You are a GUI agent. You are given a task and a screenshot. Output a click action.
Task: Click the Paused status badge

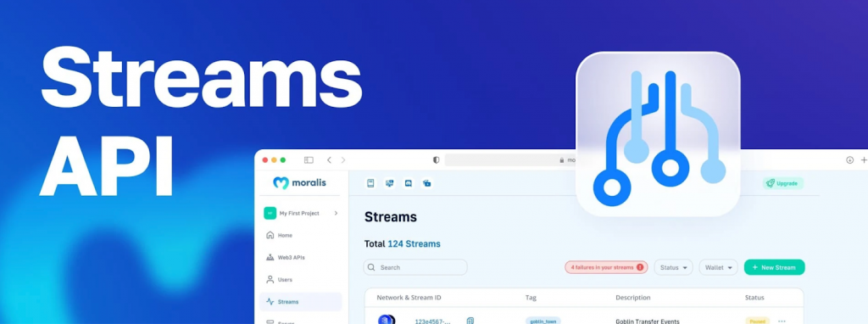click(x=757, y=321)
